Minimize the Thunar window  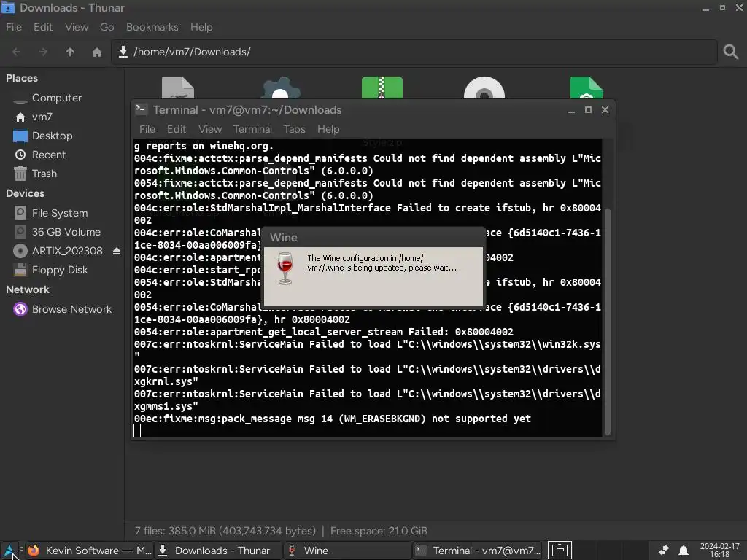click(705, 9)
